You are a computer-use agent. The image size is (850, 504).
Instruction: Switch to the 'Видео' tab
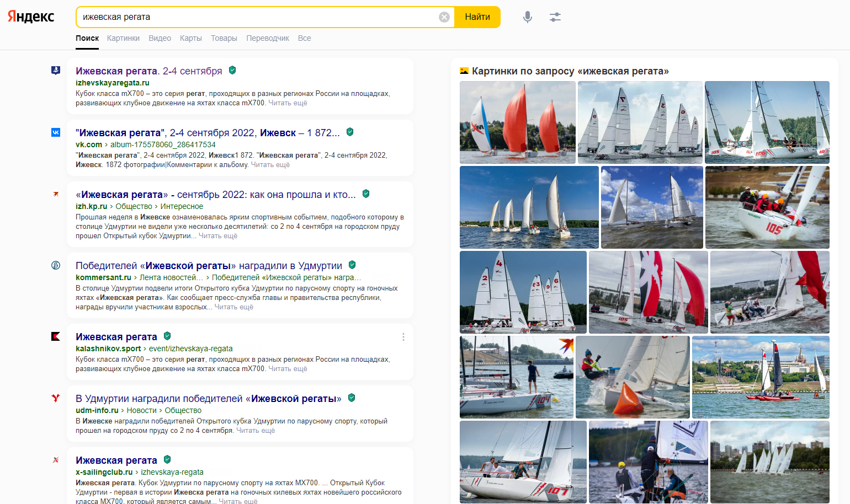(160, 38)
